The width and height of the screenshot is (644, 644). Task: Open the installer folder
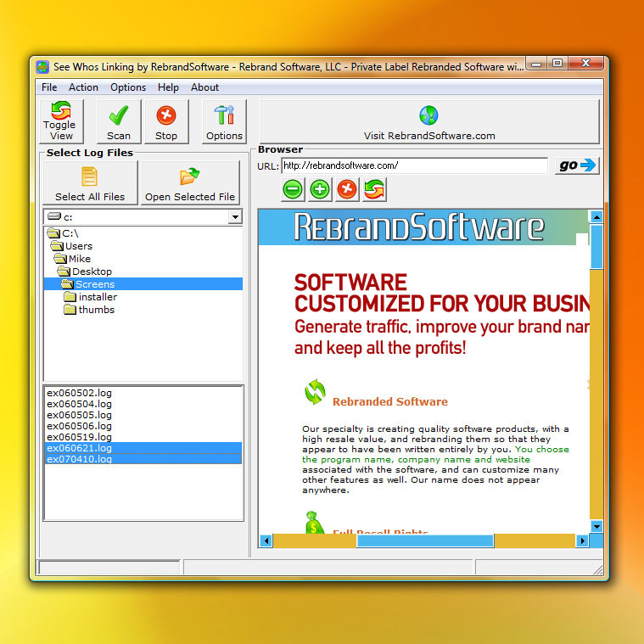click(x=91, y=296)
